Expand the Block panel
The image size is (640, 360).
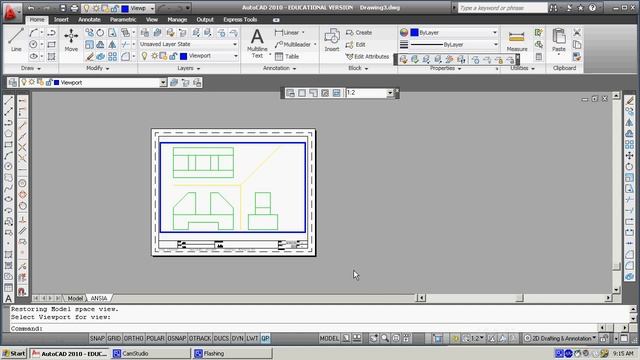pyautogui.click(x=358, y=68)
